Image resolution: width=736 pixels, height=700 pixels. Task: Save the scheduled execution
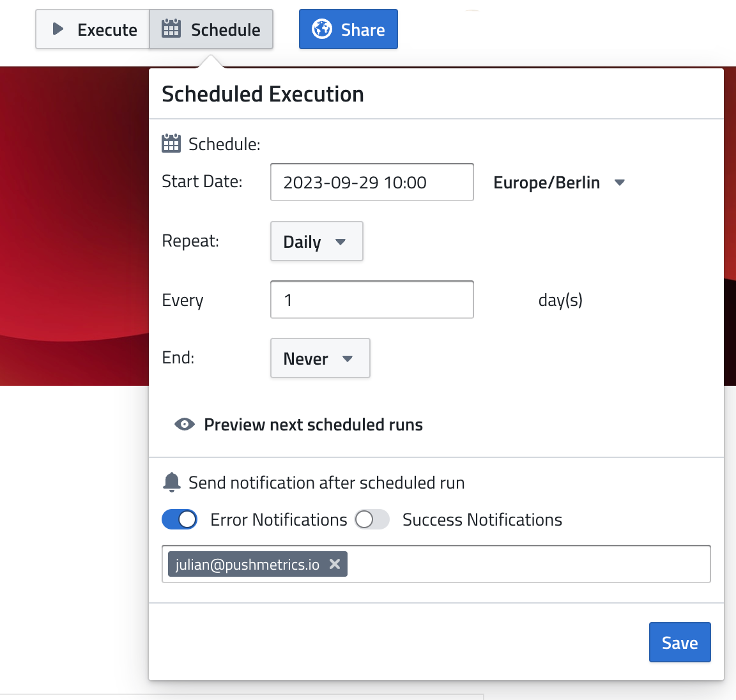point(679,643)
